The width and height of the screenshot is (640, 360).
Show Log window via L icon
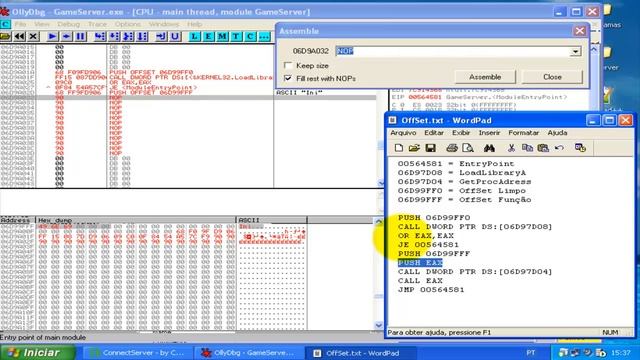tap(194, 36)
